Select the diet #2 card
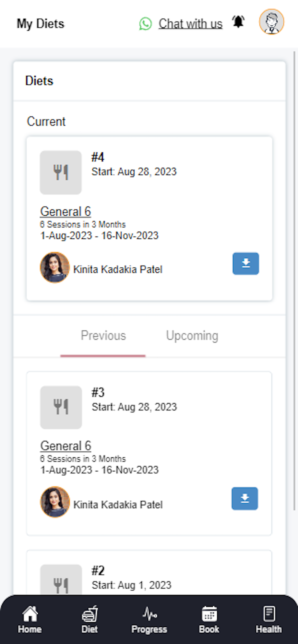The image size is (298, 644). click(x=149, y=573)
